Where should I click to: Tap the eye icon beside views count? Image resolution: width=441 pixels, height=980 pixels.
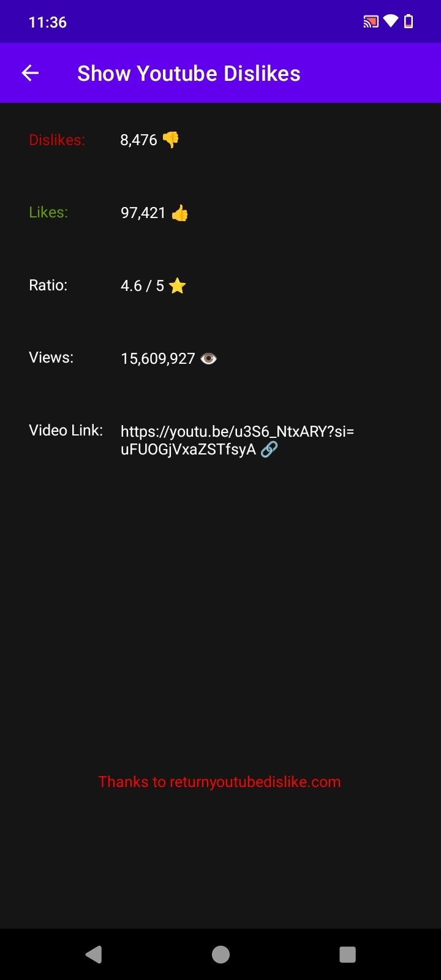coord(208,358)
